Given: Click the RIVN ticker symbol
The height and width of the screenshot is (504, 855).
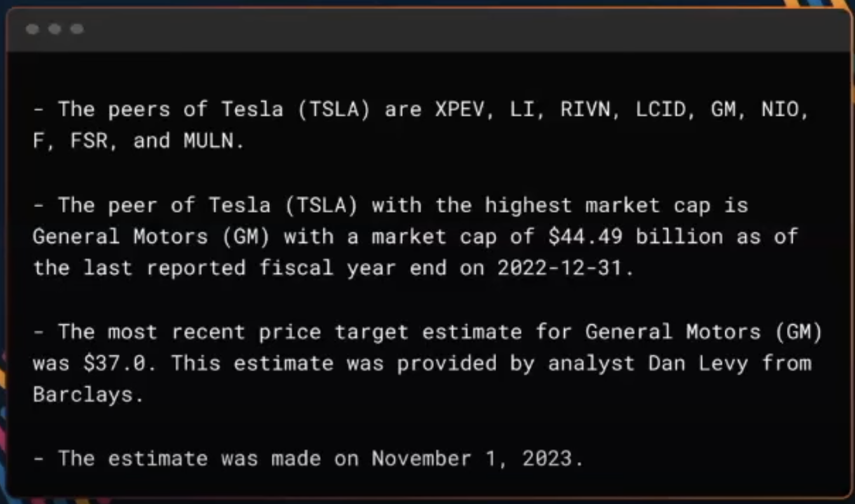Looking at the screenshot, I should pyautogui.click(x=584, y=109).
